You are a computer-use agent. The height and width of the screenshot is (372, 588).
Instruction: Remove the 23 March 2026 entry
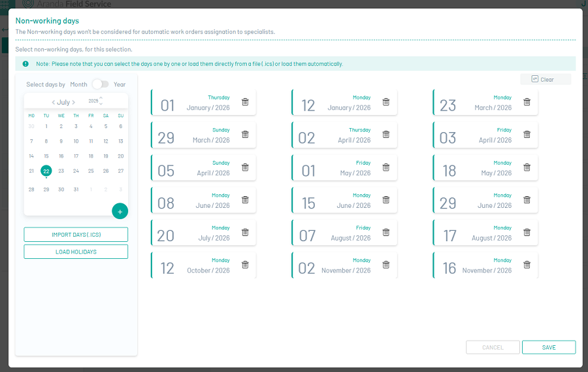click(527, 102)
